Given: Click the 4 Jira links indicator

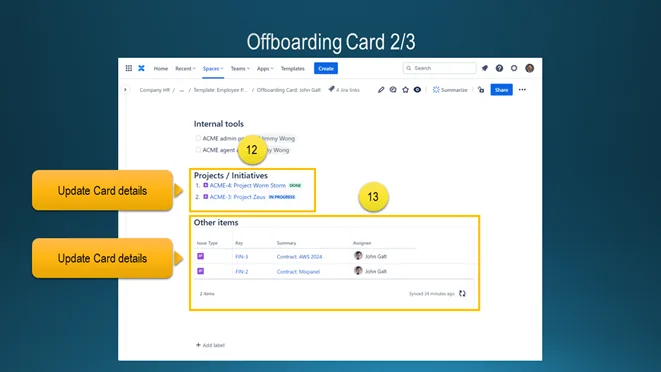Looking at the screenshot, I should tap(344, 90).
